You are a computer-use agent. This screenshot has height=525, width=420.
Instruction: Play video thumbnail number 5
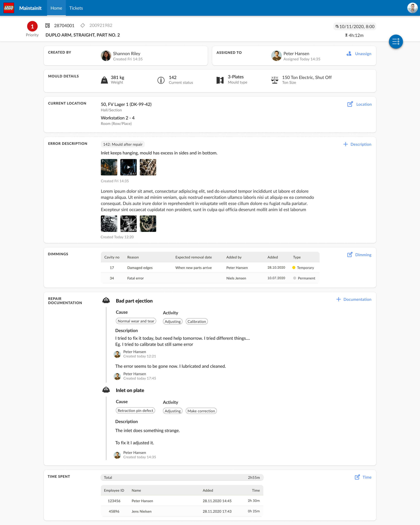(x=128, y=224)
